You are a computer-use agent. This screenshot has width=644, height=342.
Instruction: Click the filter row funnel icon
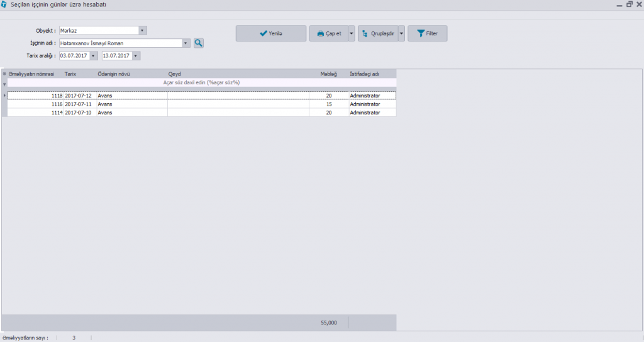[4, 83]
